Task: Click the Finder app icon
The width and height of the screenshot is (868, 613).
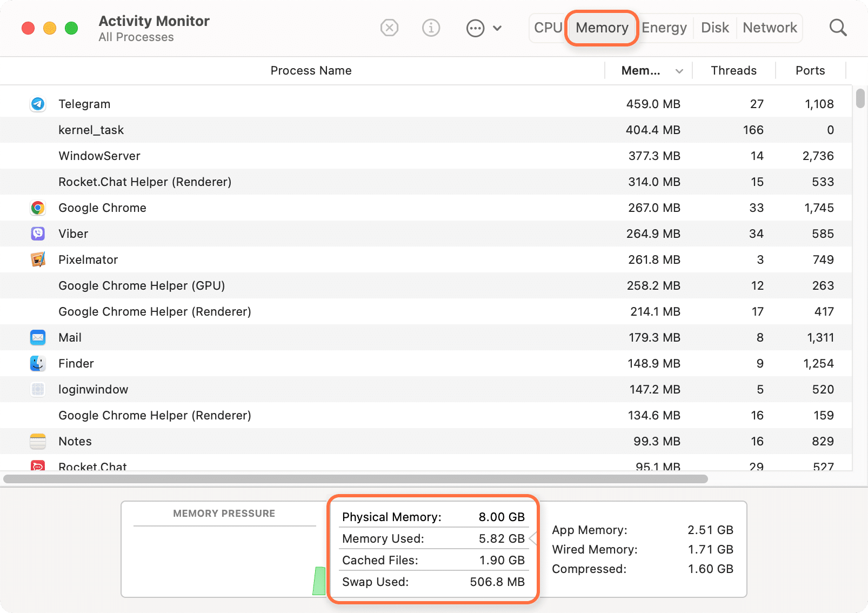Action: coord(38,363)
